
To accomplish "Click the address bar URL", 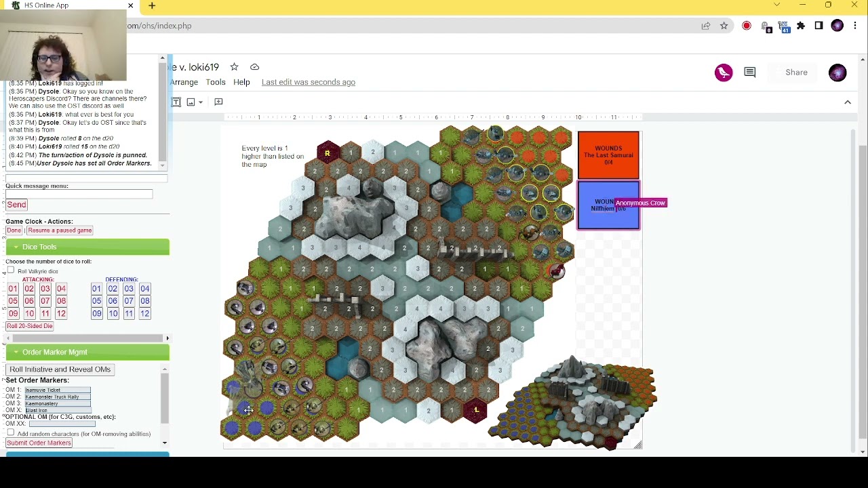I will (x=159, y=26).
